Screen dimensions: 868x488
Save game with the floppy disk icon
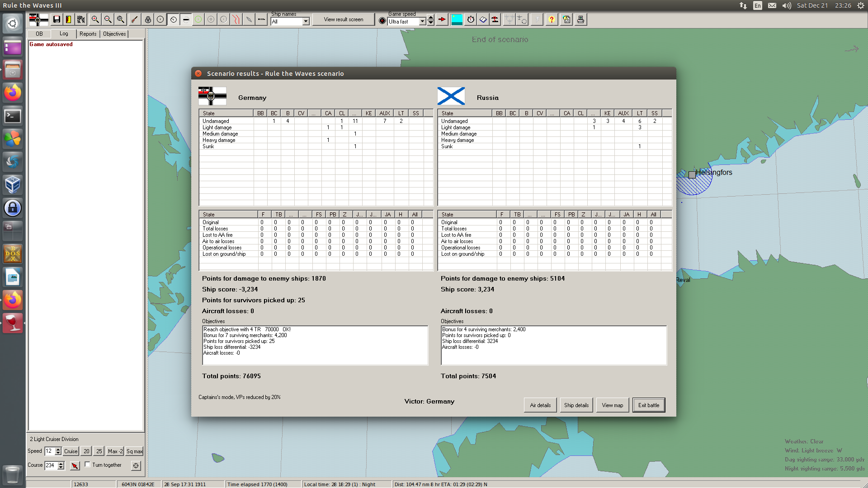point(57,19)
